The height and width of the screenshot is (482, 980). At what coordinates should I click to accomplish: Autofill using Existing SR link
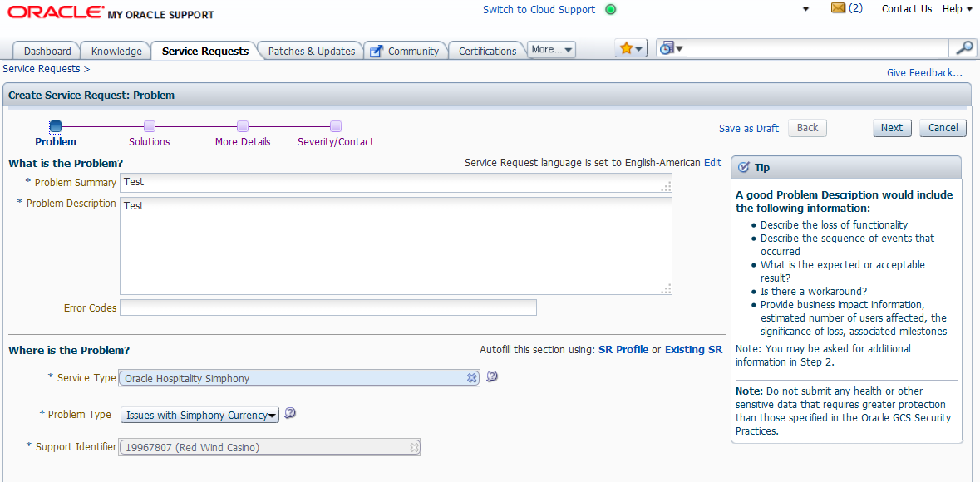[694, 350]
